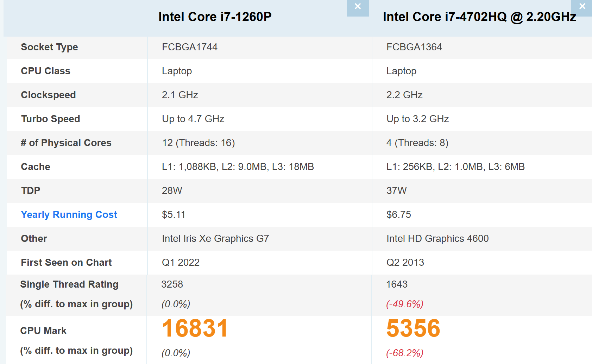Click the 5356 CPU Mark score
Viewport: 592px width, 364px height.
pyautogui.click(x=413, y=328)
